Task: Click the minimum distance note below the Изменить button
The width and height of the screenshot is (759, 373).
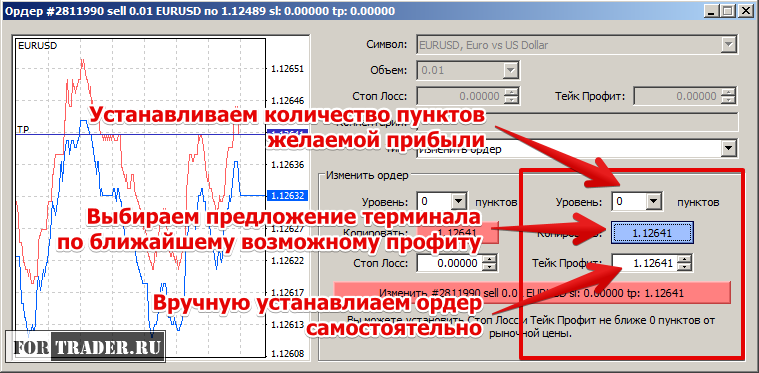Action: click(531, 327)
